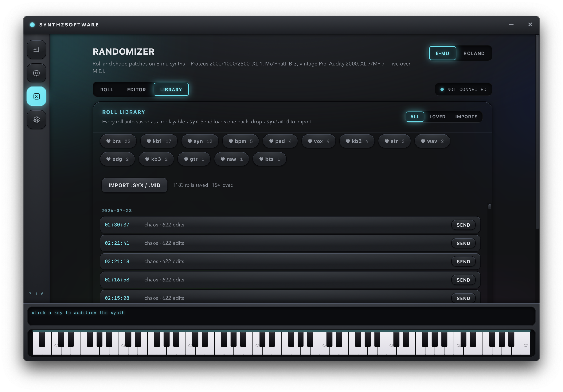Viewport: 563px width, 392px height.
Task: Filter by loved tag pad
Action: [x=280, y=141]
